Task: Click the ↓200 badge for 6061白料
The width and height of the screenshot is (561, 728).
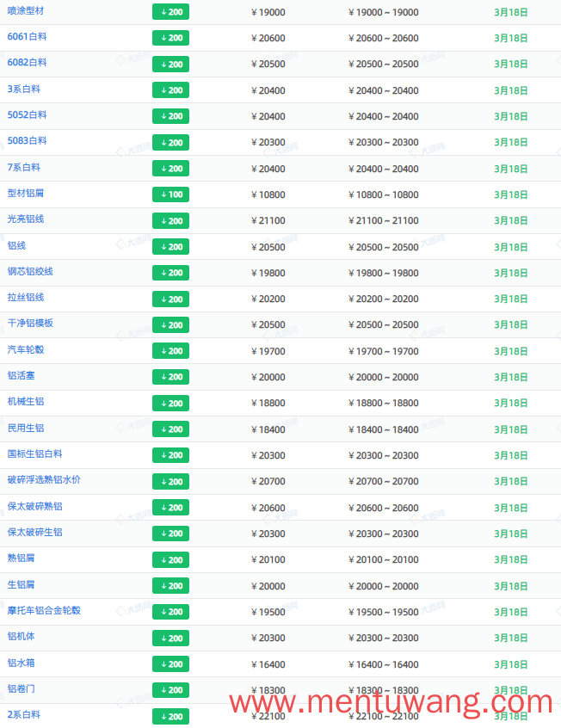Action: (x=170, y=38)
